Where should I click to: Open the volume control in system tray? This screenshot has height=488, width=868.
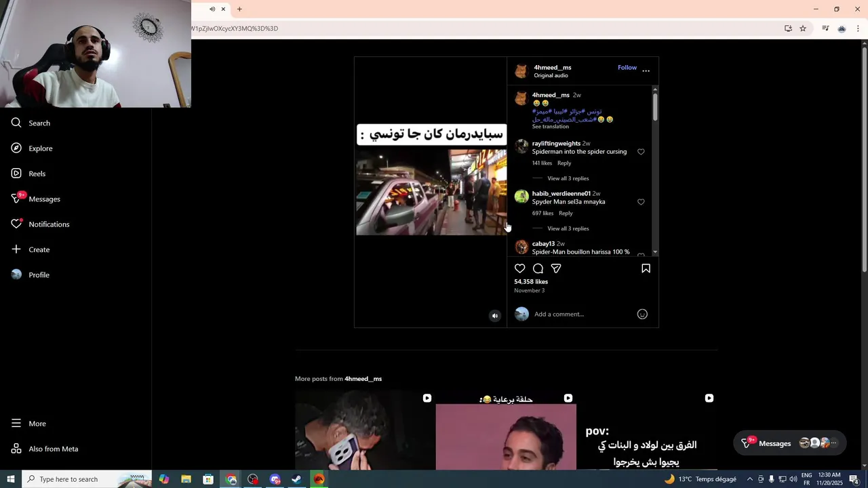(x=793, y=479)
